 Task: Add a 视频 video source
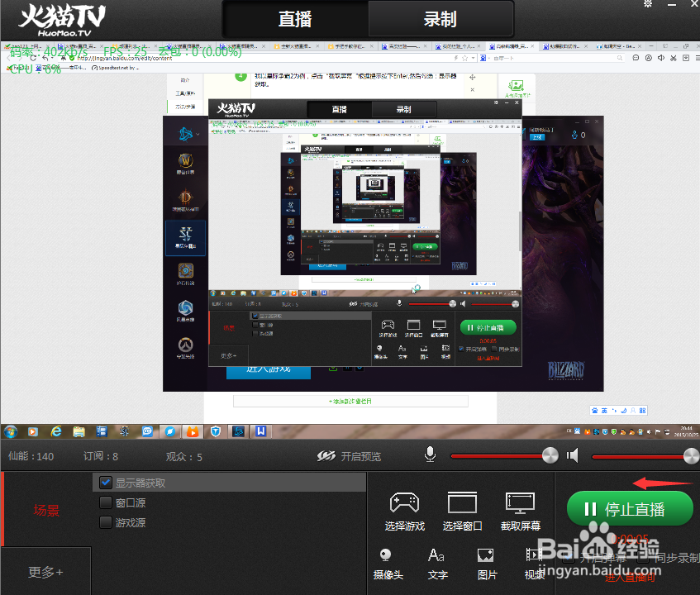click(x=535, y=564)
